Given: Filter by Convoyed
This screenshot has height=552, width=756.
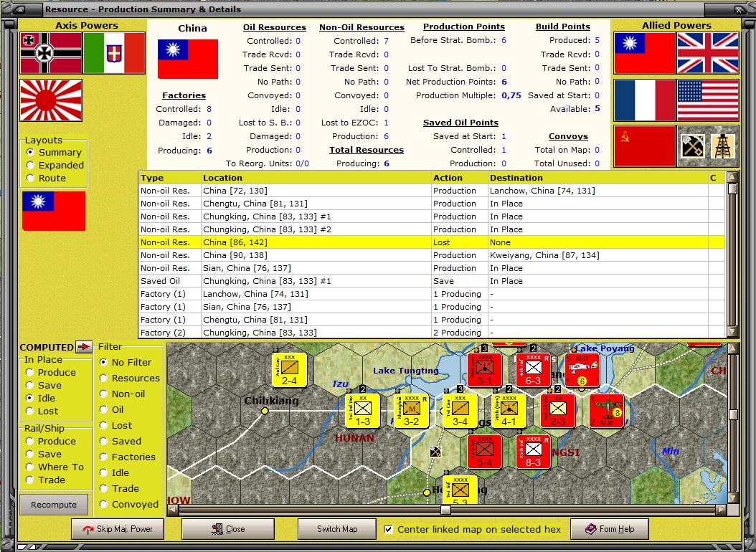Looking at the screenshot, I should pos(128,504).
